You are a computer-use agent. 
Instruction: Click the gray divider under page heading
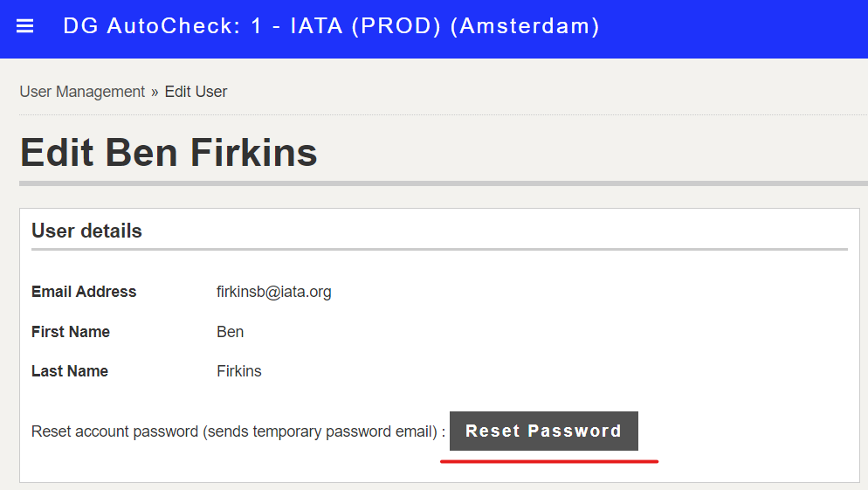(444, 183)
